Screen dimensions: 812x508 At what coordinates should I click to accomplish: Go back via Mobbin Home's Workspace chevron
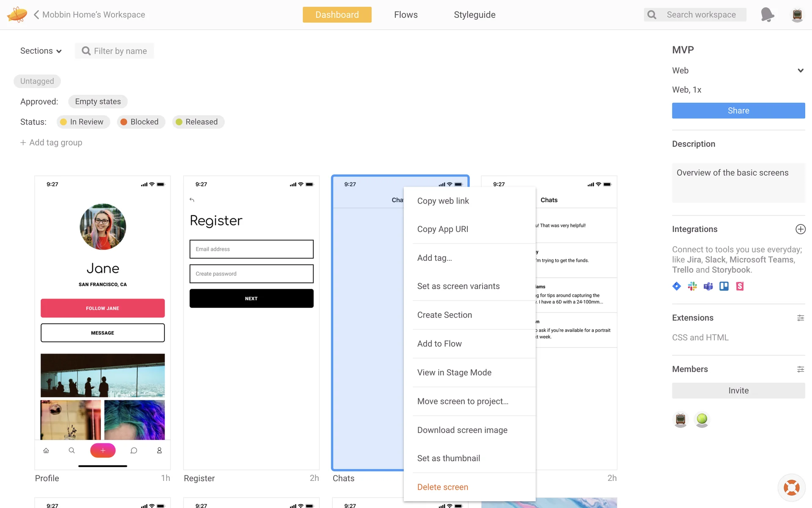click(36, 15)
